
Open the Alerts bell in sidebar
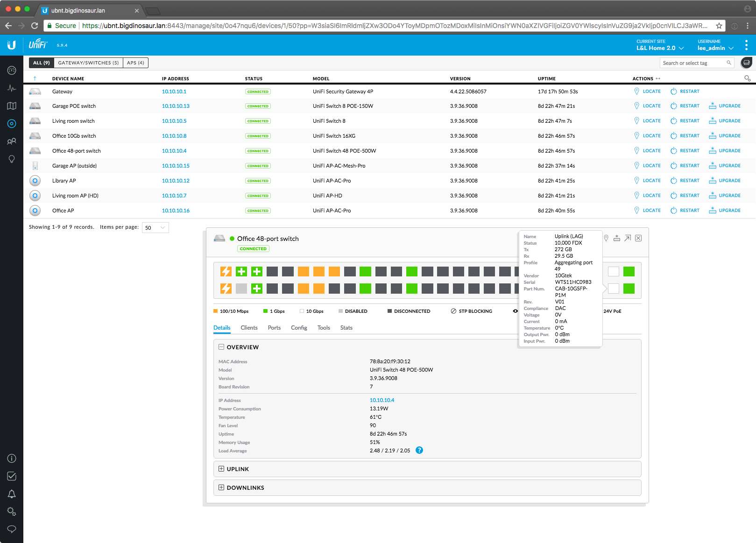click(x=12, y=494)
